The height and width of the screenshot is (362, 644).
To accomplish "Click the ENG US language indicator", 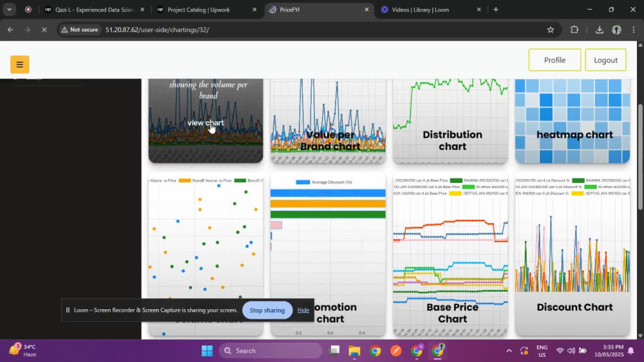I will pos(542,350).
